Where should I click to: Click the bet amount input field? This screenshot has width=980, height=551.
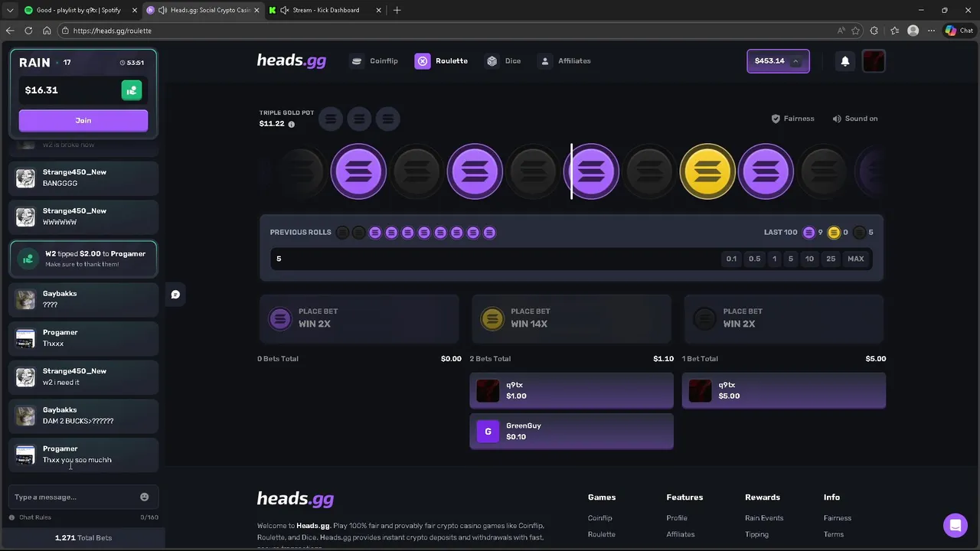coord(494,259)
